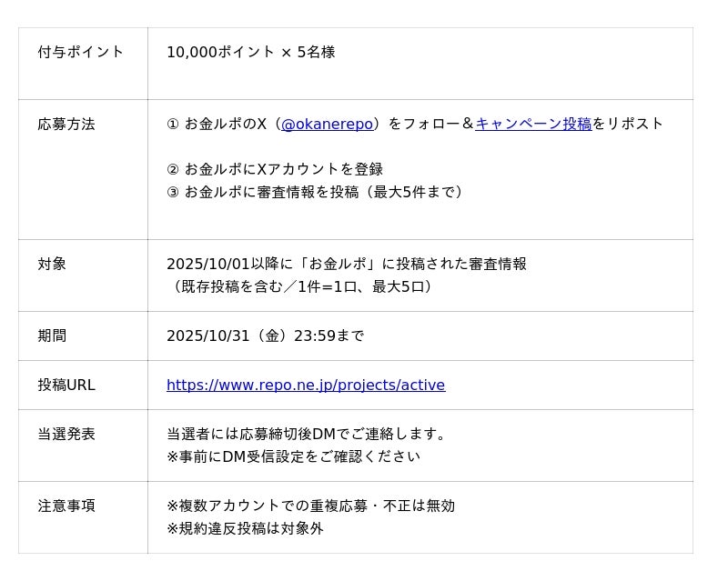This screenshot has height=581, width=728.
Task: Open the @okanerepo X account link
Action: point(327,124)
